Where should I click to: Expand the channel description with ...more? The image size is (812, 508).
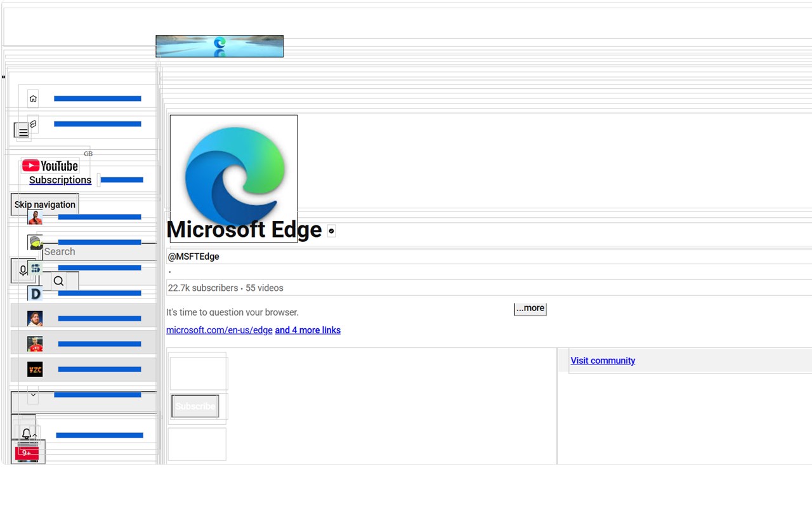530,309
